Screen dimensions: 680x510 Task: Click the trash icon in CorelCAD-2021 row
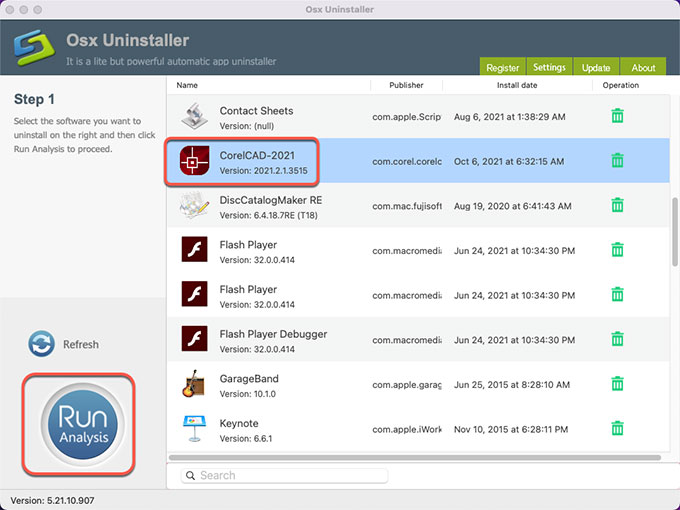617,161
